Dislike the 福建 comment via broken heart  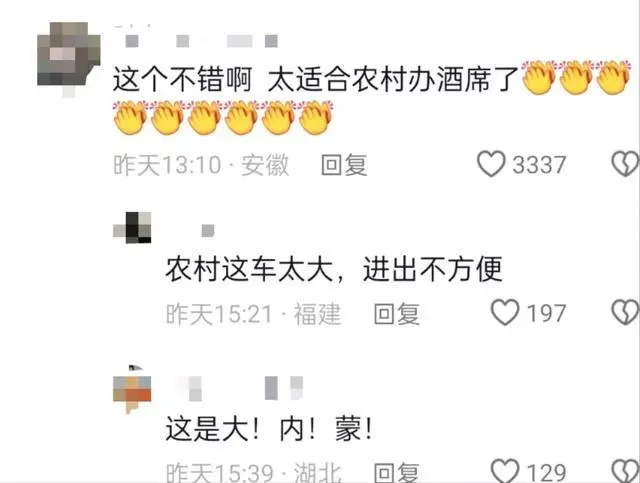click(625, 313)
